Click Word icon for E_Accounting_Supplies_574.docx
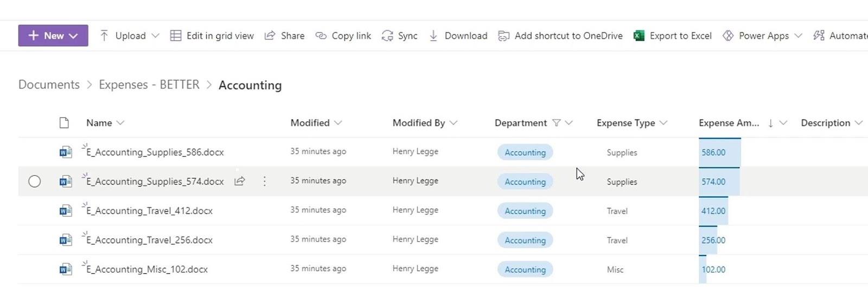 [x=66, y=182]
